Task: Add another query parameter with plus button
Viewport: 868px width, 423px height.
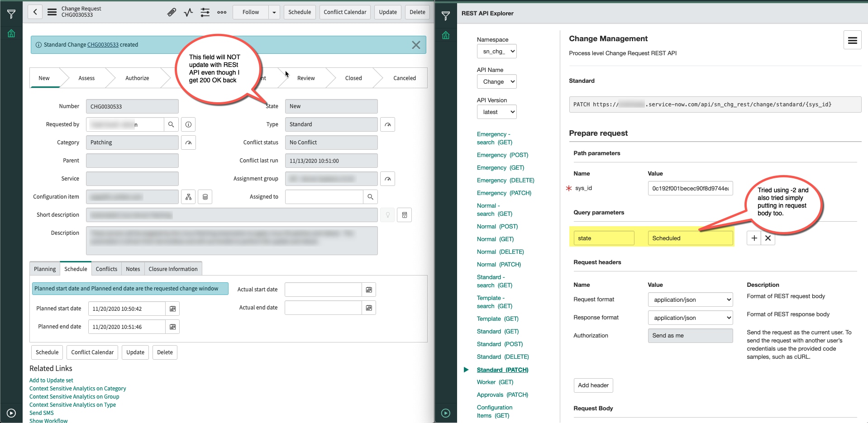Action: coord(754,238)
